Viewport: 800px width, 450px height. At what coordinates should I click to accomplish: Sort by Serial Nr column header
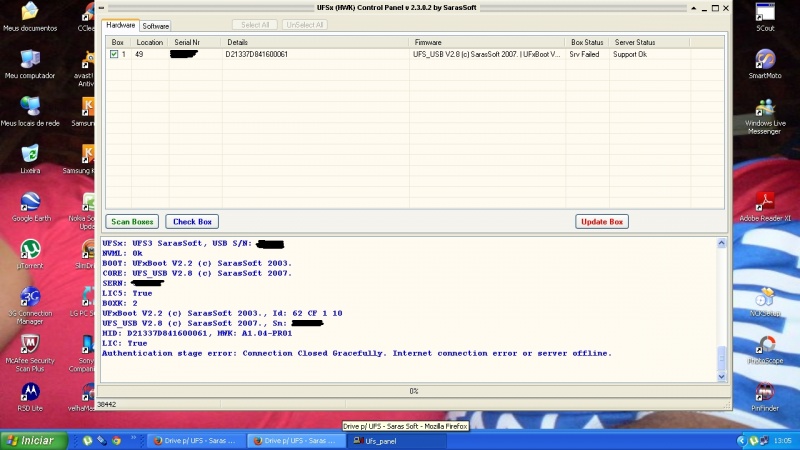(x=195, y=42)
